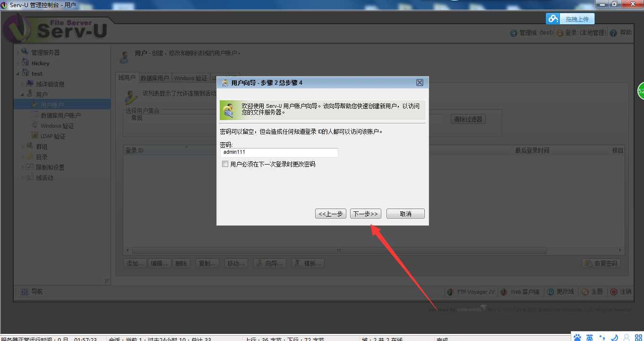Screen dimensions: 644x341
Task: Select the Hickey domain icon
Action: coord(26,62)
